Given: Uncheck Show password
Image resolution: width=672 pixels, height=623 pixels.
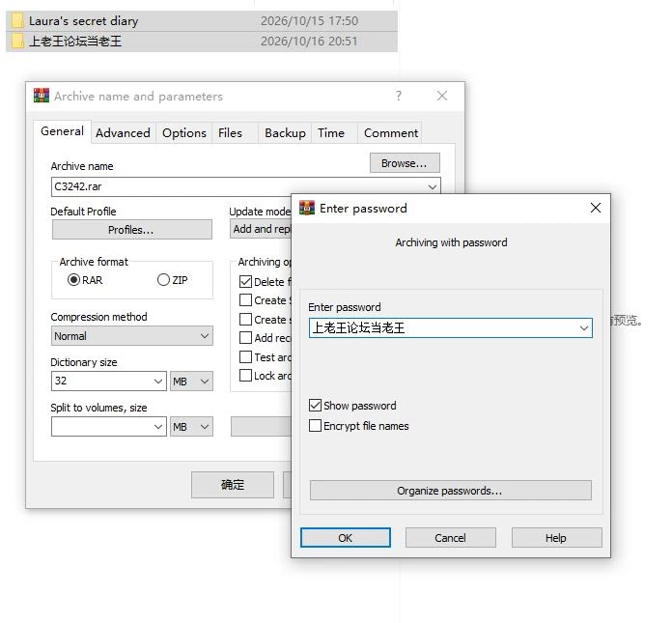Looking at the screenshot, I should coord(315,405).
